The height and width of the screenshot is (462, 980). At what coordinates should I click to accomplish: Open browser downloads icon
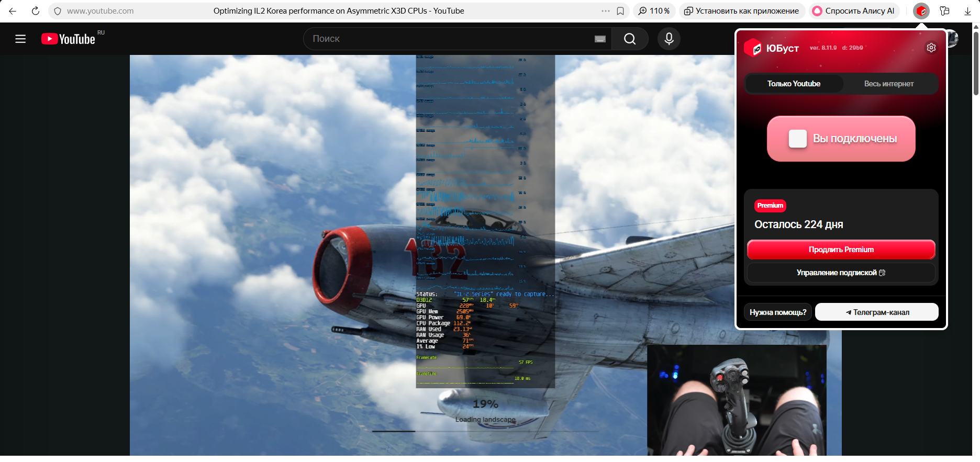[967, 11]
